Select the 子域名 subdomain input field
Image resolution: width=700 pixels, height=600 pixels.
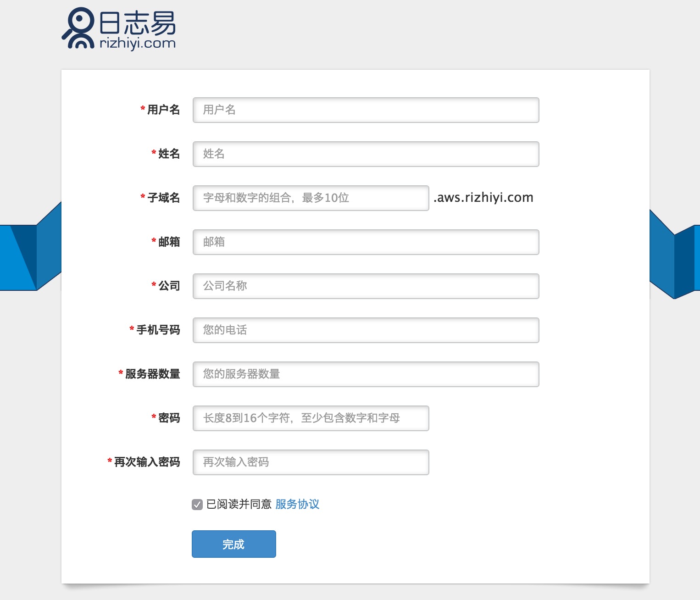(311, 198)
